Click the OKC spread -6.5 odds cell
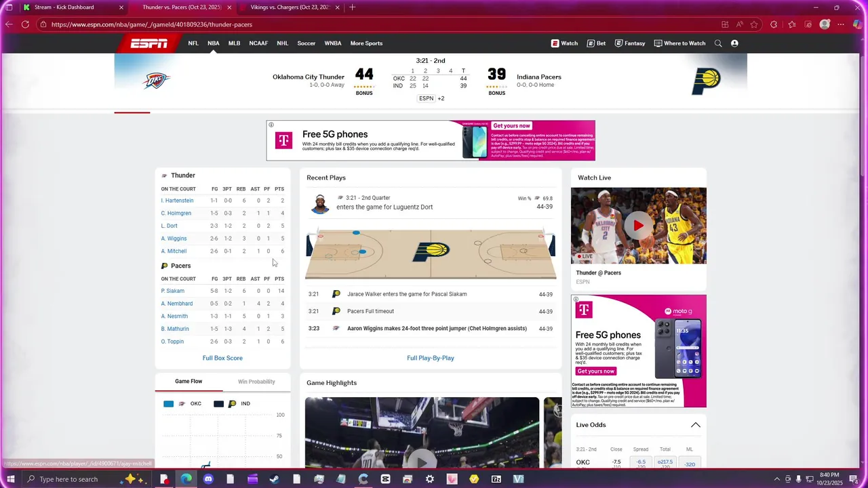 tap(641, 463)
